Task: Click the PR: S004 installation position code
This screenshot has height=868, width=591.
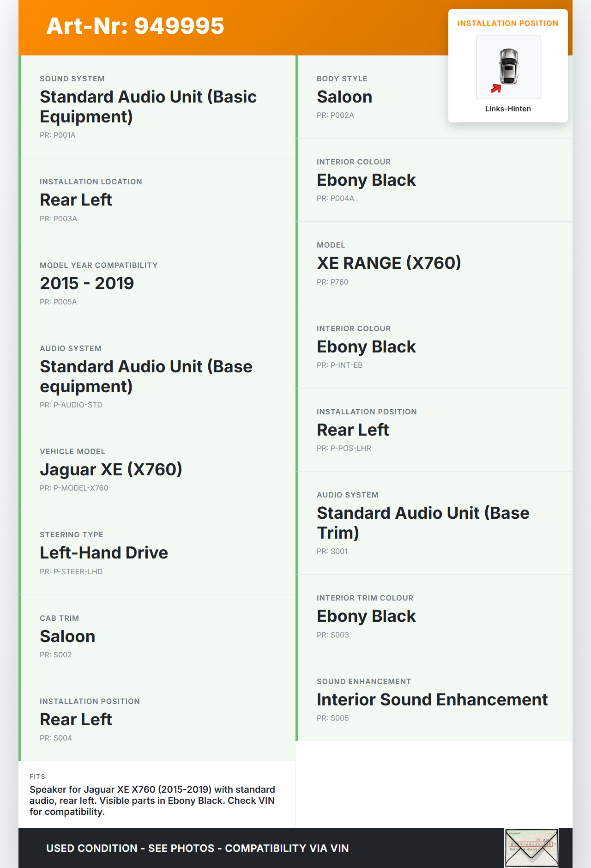Action: point(56,738)
